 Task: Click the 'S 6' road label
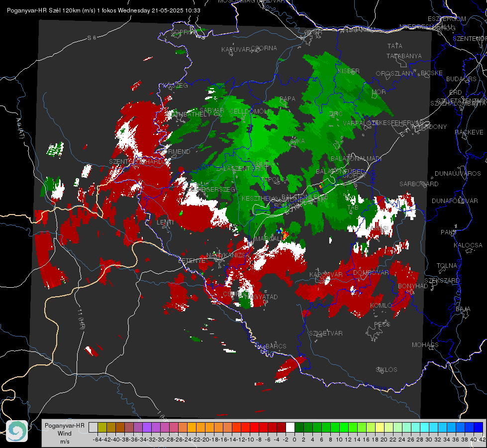pyautogui.click(x=92, y=38)
